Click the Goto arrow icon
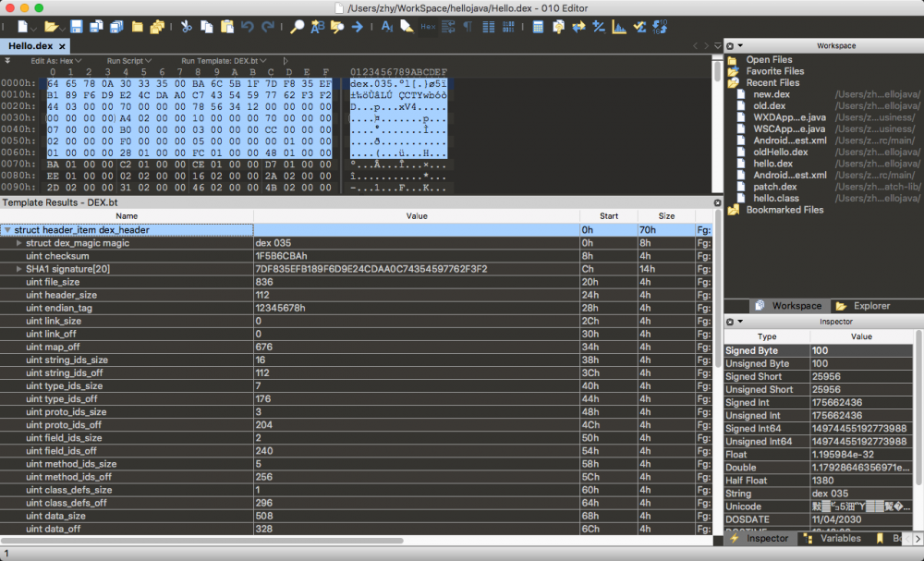This screenshot has height=561, width=924. coord(358,27)
